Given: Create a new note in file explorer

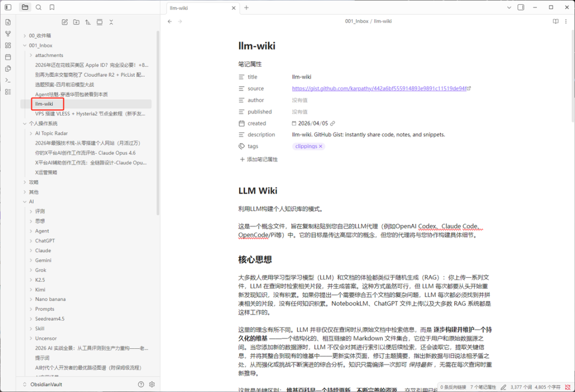Looking at the screenshot, I should coord(64,22).
